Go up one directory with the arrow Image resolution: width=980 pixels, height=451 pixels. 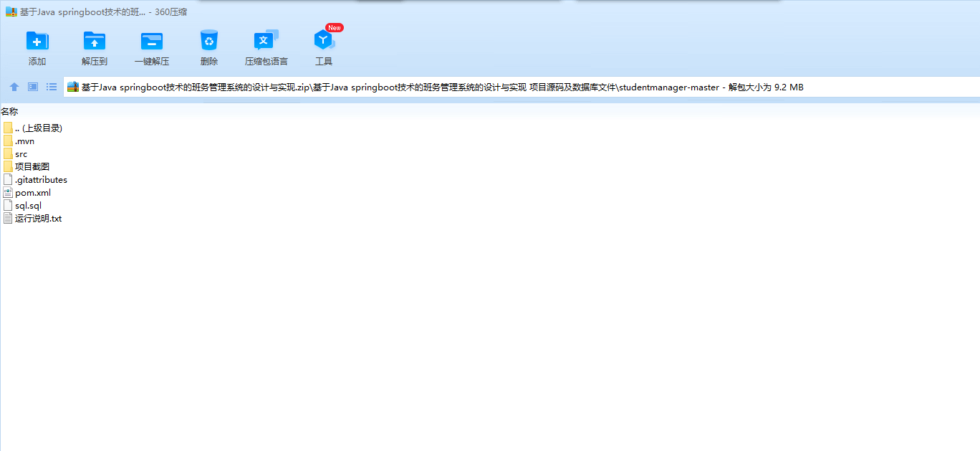pos(14,87)
